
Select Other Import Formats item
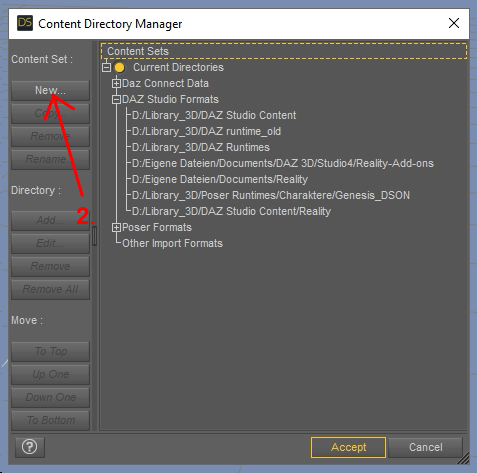[x=172, y=243]
